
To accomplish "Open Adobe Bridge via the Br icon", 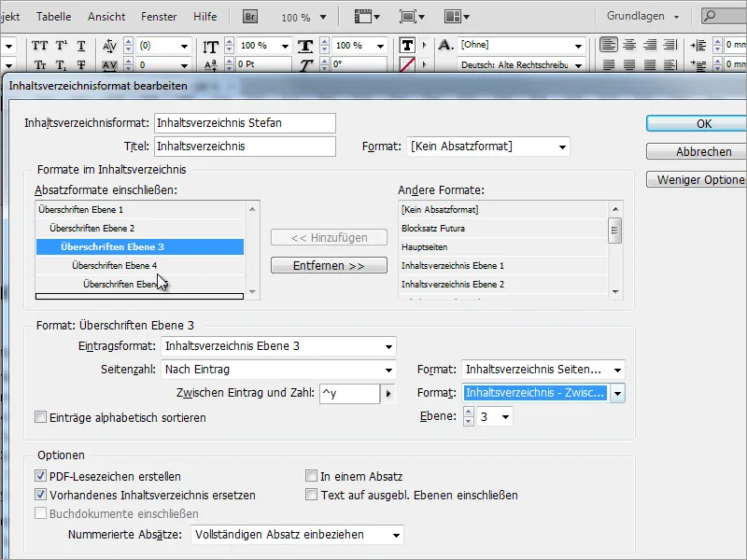I will 250,17.
